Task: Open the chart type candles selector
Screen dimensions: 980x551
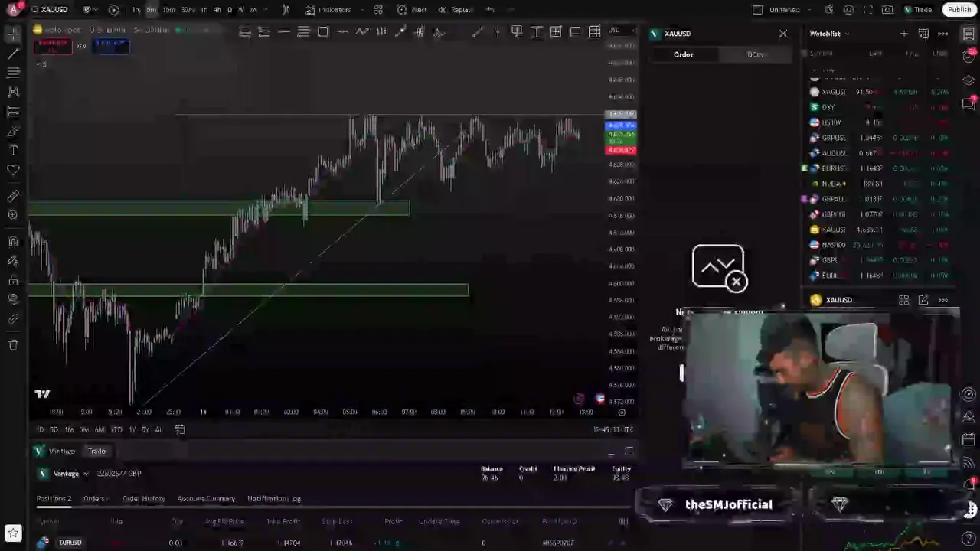Action: tap(286, 10)
